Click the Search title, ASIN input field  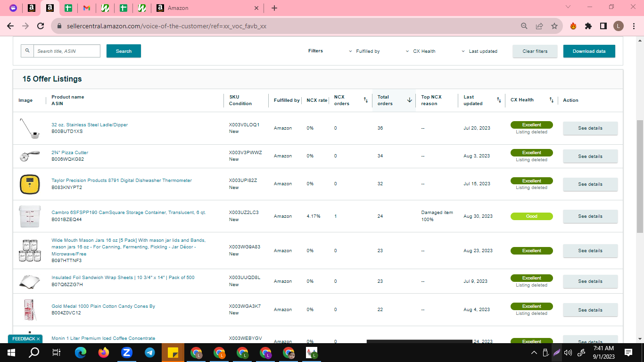[67, 51]
